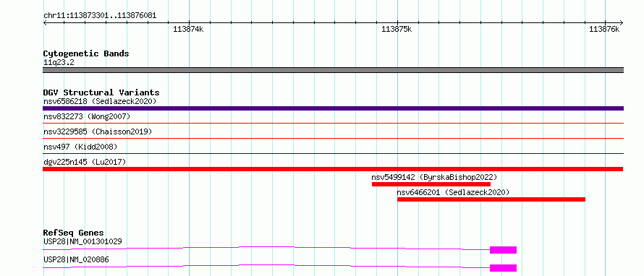Open nsv6466201 (Sedlazeck2020) variant label
Image resolution: width=644 pixels, height=276 pixels.
pos(453,192)
